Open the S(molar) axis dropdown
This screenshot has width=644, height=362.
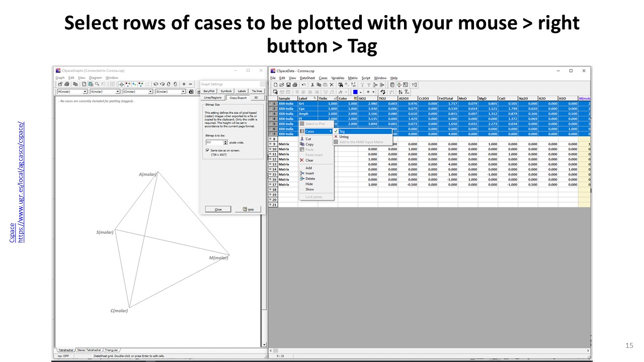(x=183, y=92)
